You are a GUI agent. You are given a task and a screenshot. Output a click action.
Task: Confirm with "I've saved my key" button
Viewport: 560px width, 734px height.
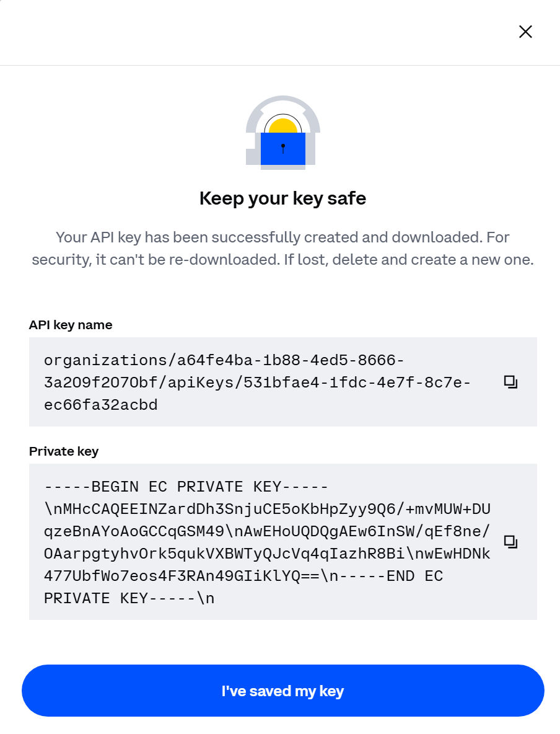(282, 691)
